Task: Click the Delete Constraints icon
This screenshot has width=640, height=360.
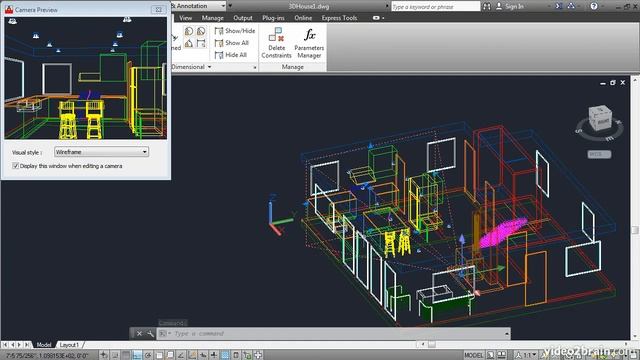Action: coord(276,35)
